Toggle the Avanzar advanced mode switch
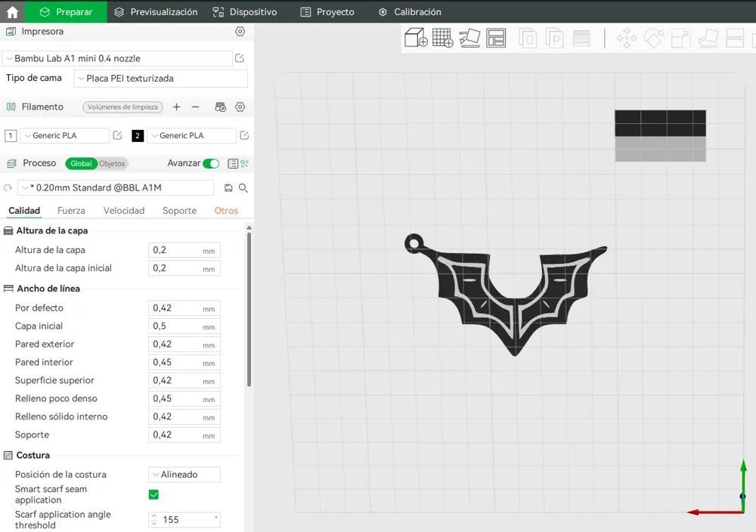The image size is (756, 532). pyautogui.click(x=211, y=164)
